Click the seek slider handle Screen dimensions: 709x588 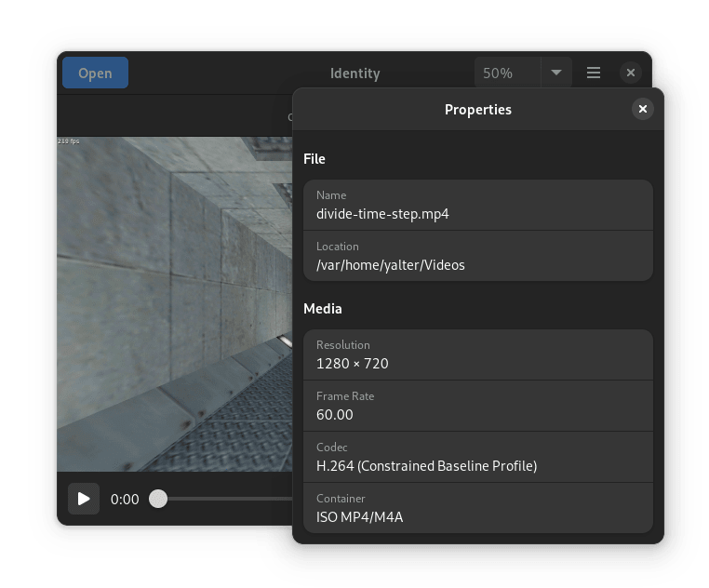coord(158,499)
